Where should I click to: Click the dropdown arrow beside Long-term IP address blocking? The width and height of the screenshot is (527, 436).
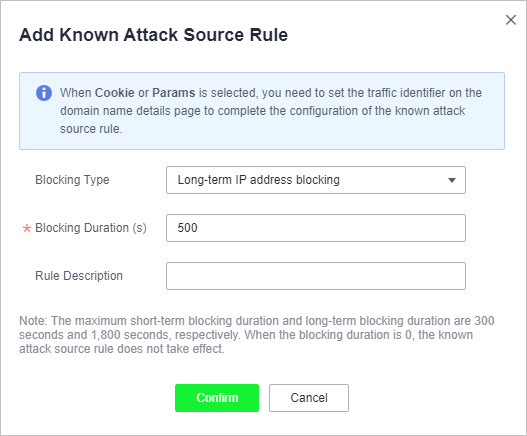pos(452,180)
